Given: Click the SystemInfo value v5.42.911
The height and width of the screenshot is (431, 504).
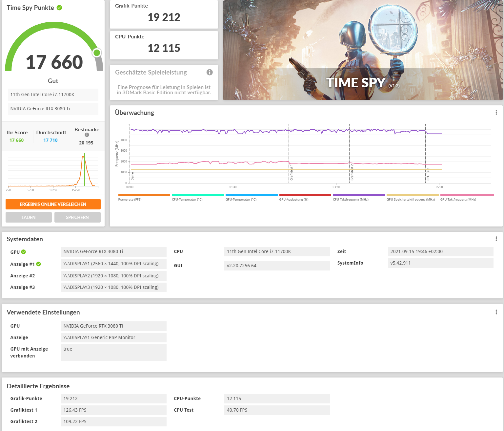Looking at the screenshot, I should pos(440,263).
